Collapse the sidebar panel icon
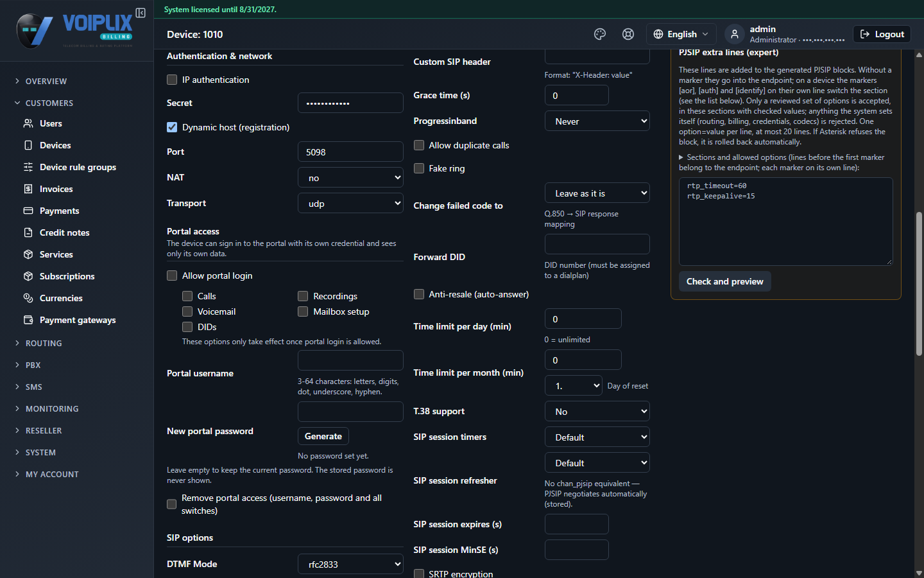The height and width of the screenshot is (578, 924). point(141,13)
